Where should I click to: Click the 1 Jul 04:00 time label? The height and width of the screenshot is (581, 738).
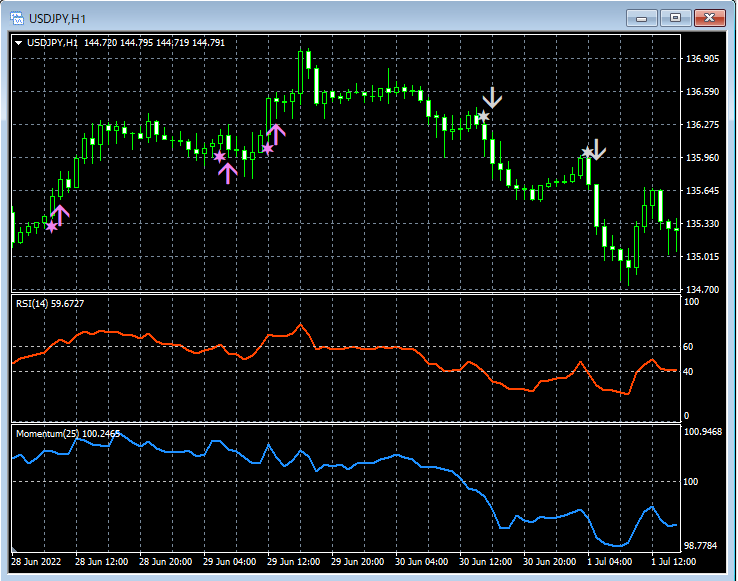[x=610, y=562]
